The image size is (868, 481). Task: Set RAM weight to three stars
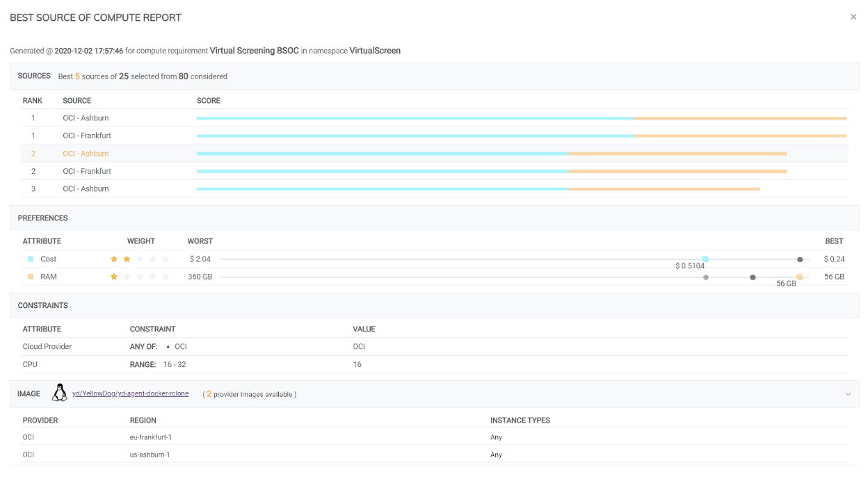pos(140,277)
